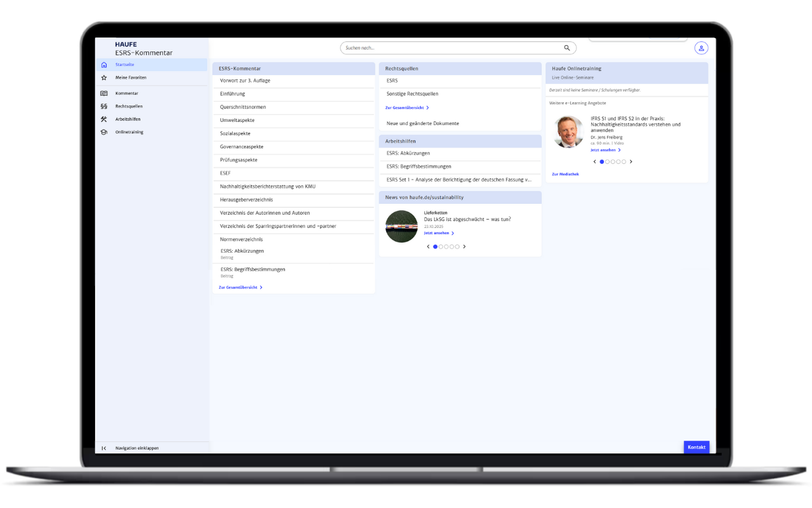Go to next slide in e-Learning carousel
Viewport: 812px width, 508px height.
631,161
